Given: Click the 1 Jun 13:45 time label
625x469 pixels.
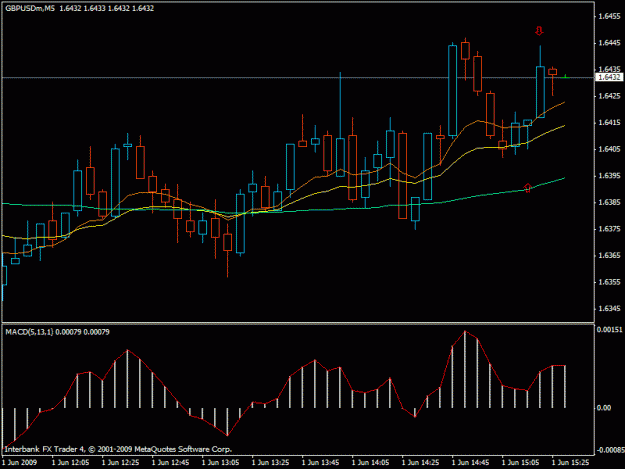Looking at the screenshot, I should (x=320, y=463).
